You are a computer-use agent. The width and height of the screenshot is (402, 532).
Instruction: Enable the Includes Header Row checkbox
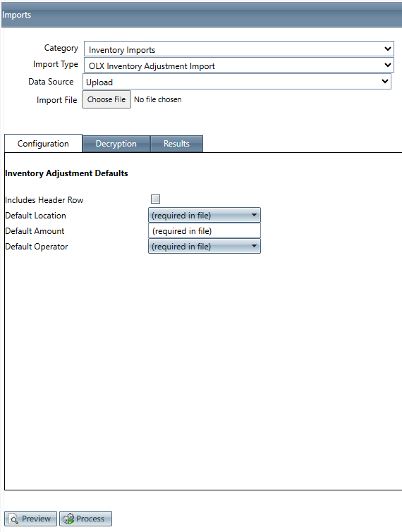[x=155, y=199]
